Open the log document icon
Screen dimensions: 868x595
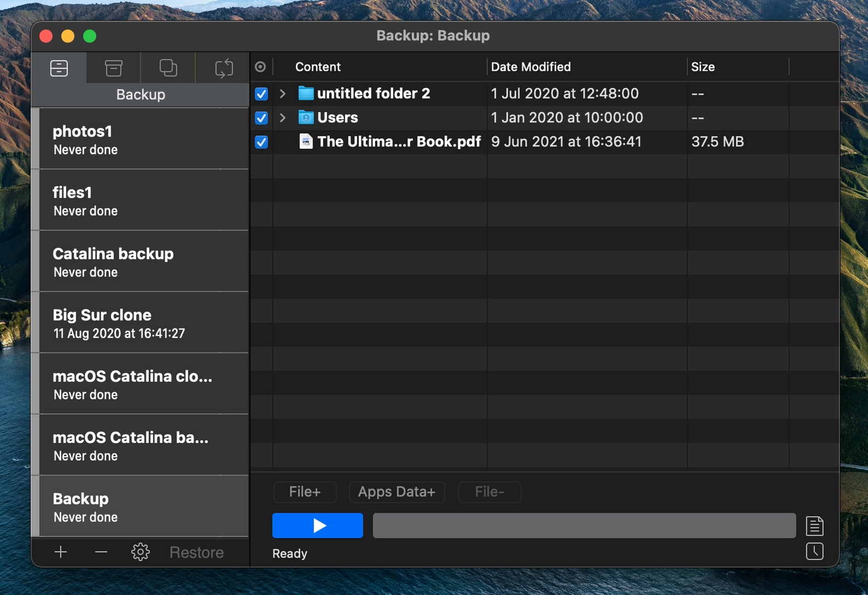814,526
